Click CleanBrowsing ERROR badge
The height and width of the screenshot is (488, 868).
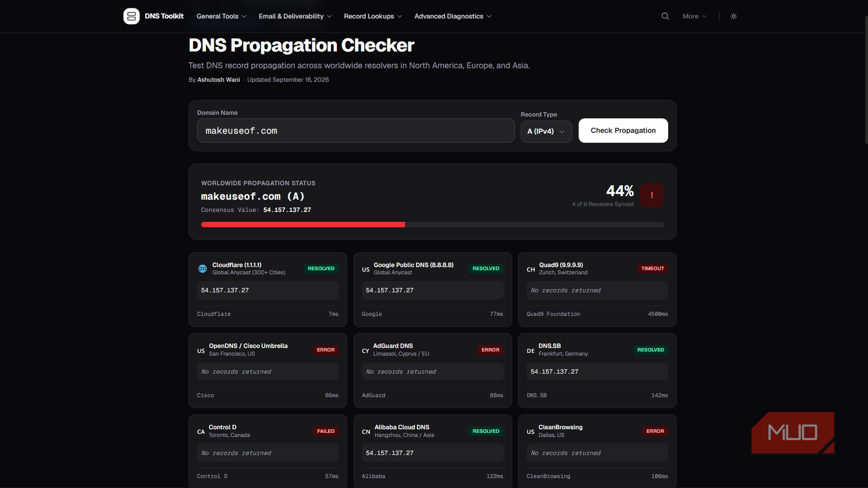pos(655,431)
